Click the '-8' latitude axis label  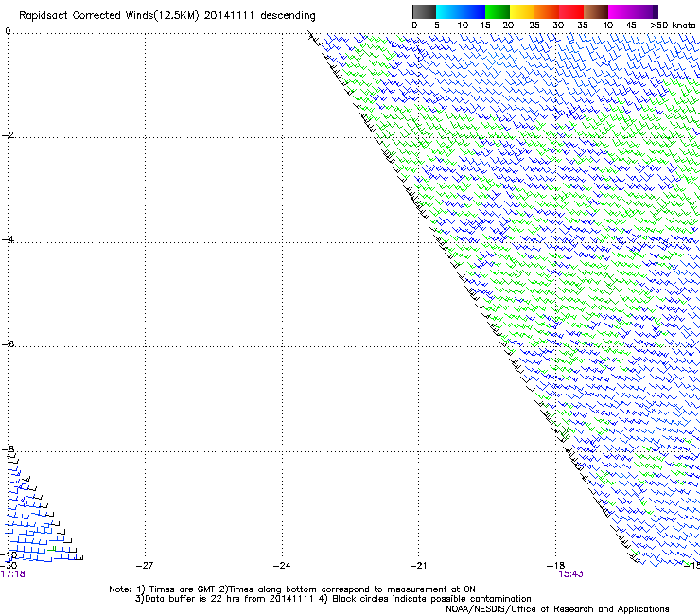8,448
